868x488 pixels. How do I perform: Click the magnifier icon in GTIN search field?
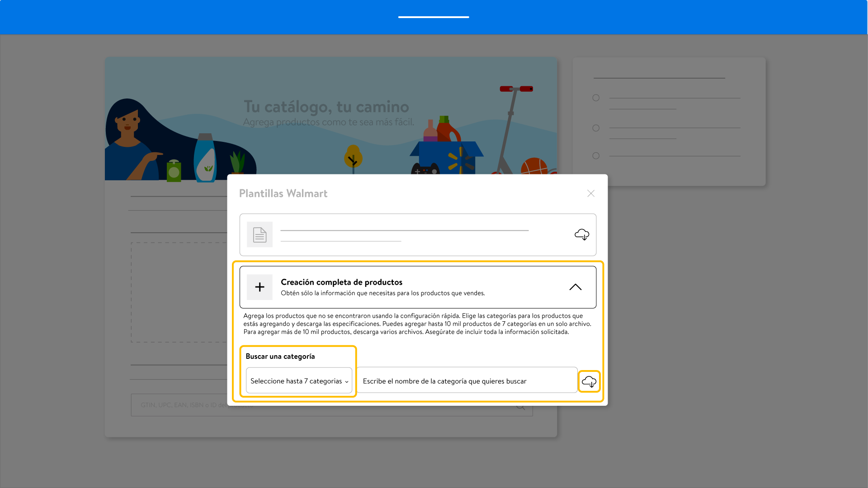(521, 407)
